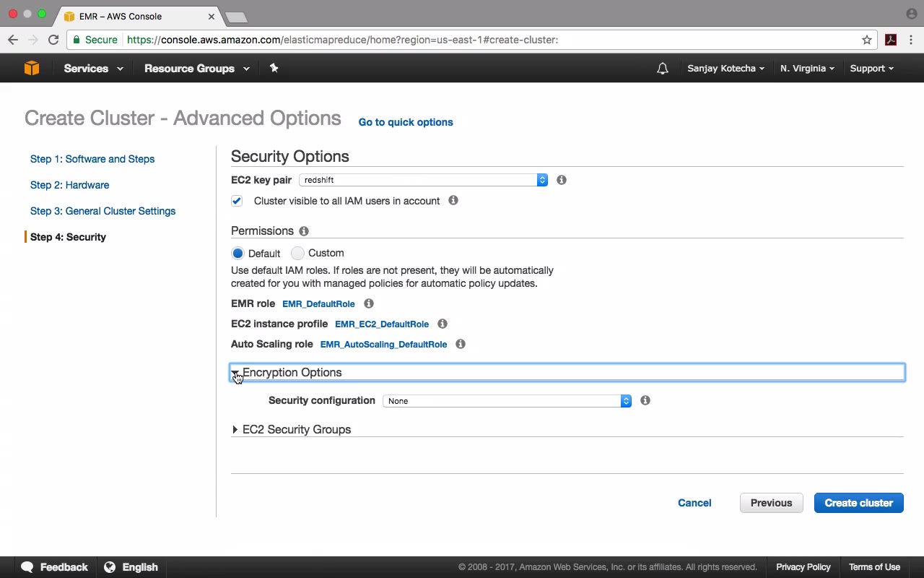Open the notifications bell icon

(x=663, y=69)
